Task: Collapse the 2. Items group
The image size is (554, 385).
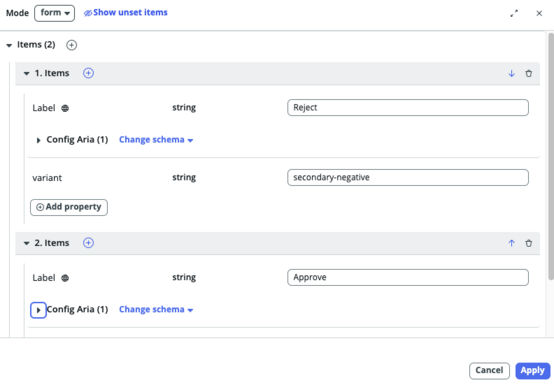Action: point(26,243)
